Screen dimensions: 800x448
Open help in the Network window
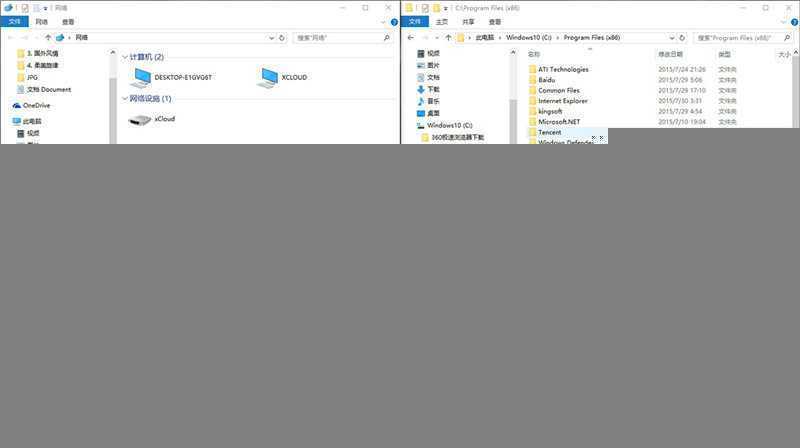[x=394, y=22]
